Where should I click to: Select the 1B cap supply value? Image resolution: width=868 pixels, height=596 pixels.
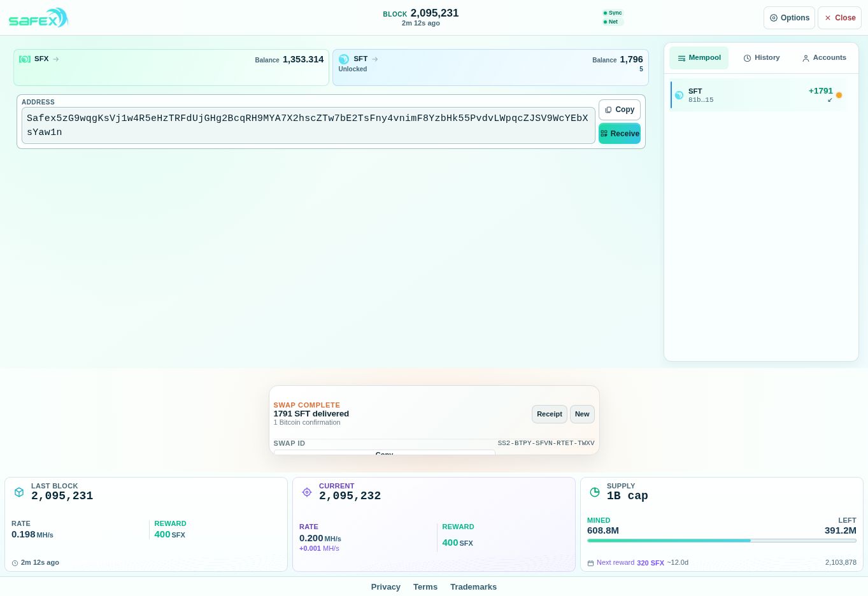(x=627, y=496)
